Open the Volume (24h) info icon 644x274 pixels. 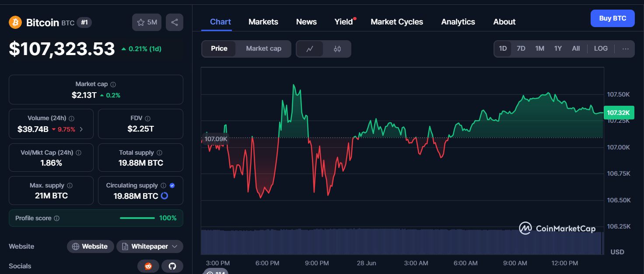coord(71,118)
